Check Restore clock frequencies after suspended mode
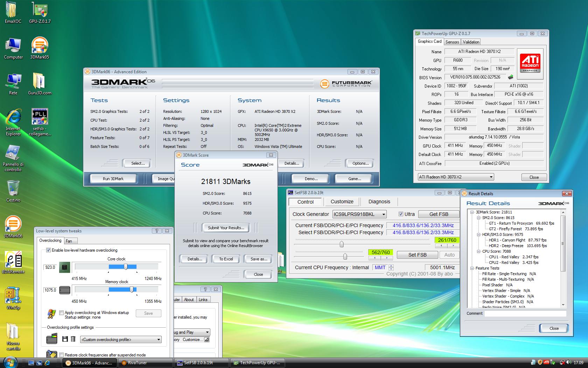588x368 pixels. coord(61,355)
